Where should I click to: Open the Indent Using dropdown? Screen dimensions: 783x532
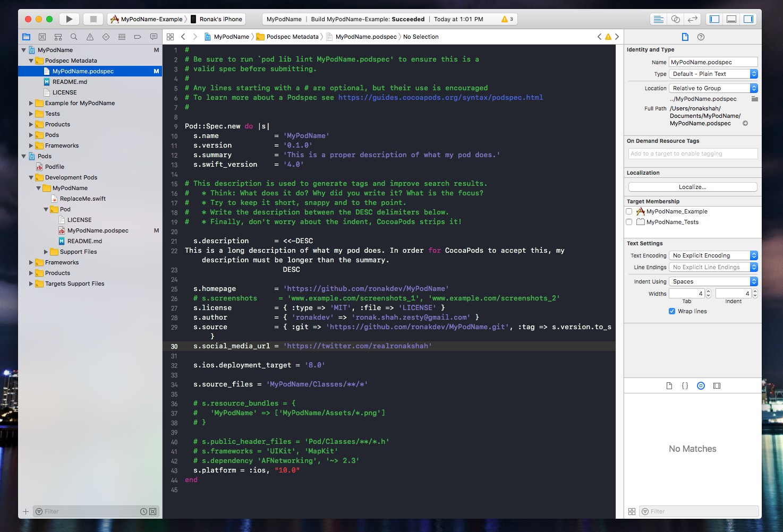pyautogui.click(x=713, y=281)
